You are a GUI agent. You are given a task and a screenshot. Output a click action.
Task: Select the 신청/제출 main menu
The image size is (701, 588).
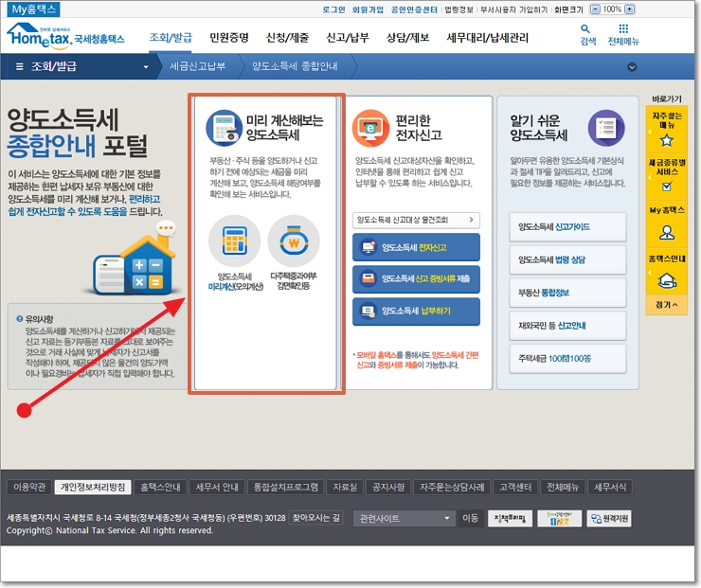287,38
